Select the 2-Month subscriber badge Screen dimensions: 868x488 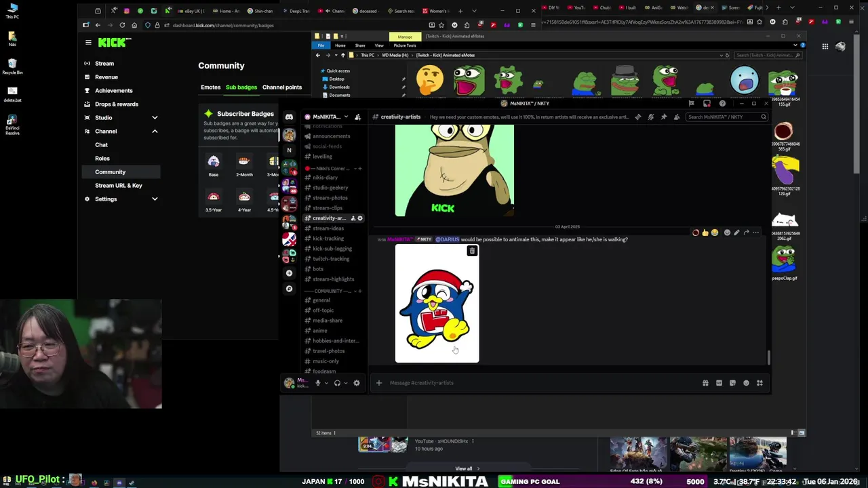[244, 165]
